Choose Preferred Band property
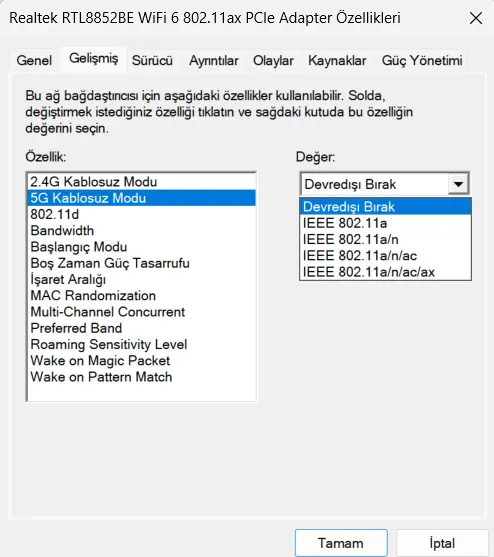The image size is (494, 557). point(142,328)
